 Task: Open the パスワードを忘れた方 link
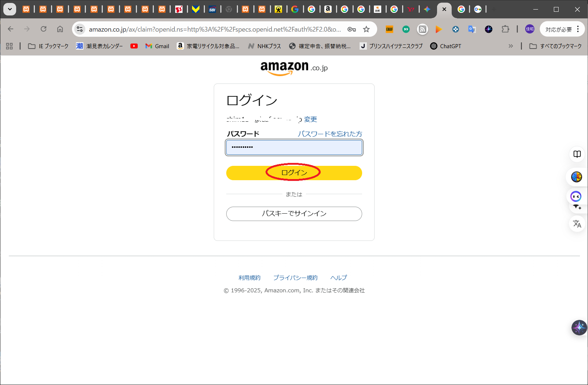329,134
